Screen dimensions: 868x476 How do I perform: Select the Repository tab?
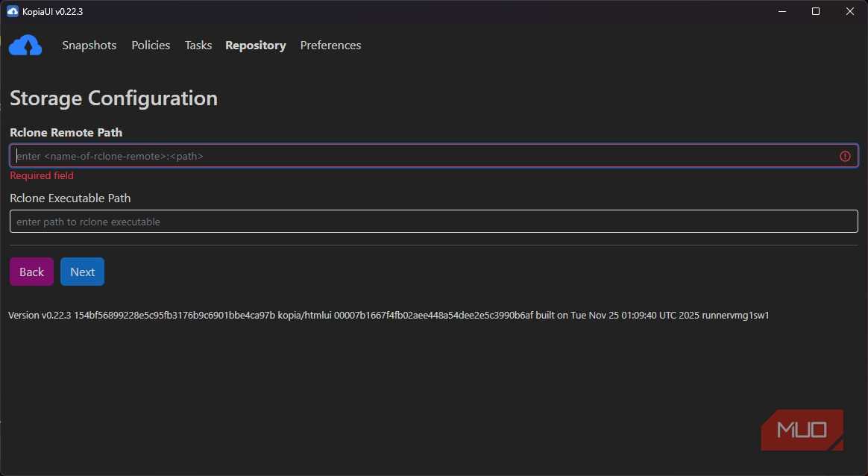tap(256, 46)
